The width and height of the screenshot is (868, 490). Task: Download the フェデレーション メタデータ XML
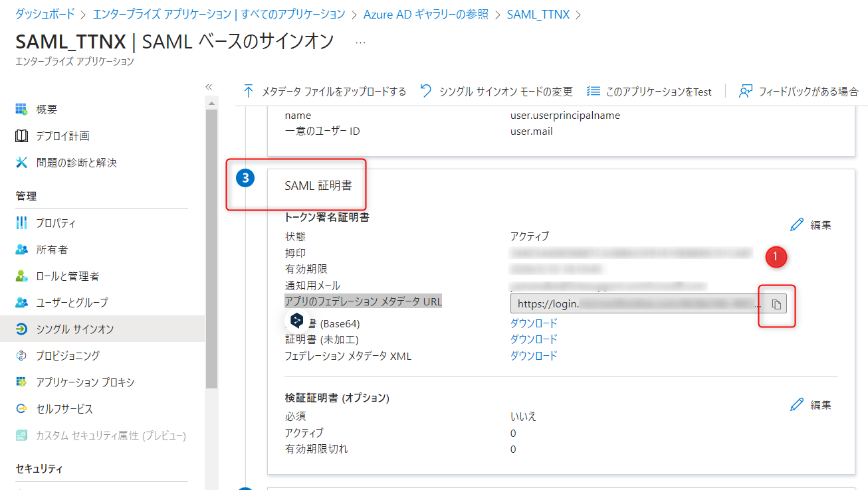(533, 356)
